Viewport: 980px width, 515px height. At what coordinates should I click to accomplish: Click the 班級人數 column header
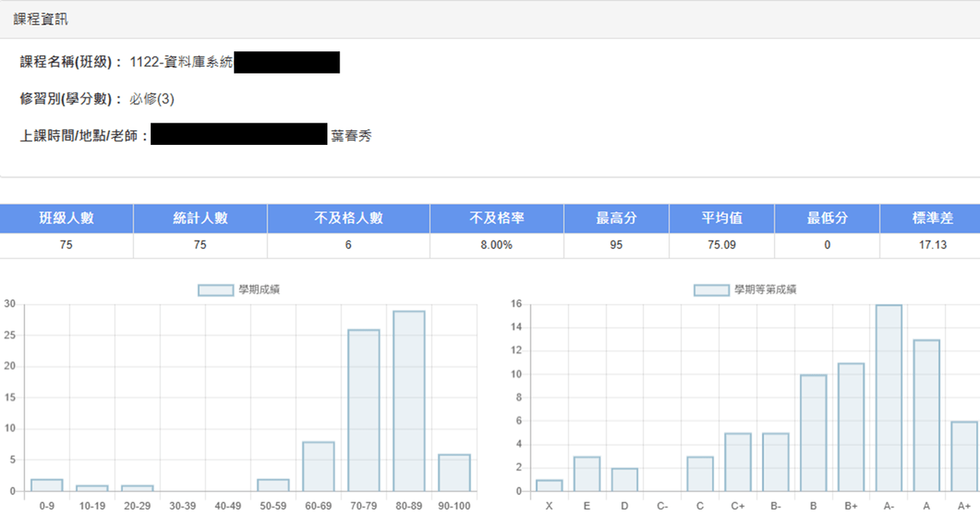click(67, 218)
